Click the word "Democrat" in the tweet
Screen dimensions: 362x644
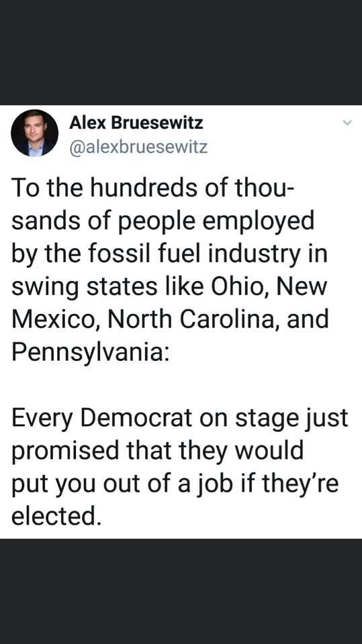point(136,418)
